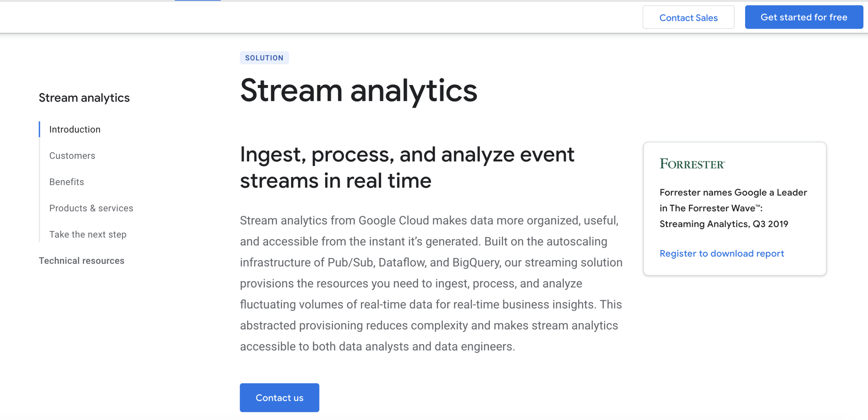This screenshot has width=868, height=420.
Task: Open Take the next step section
Action: click(x=88, y=234)
